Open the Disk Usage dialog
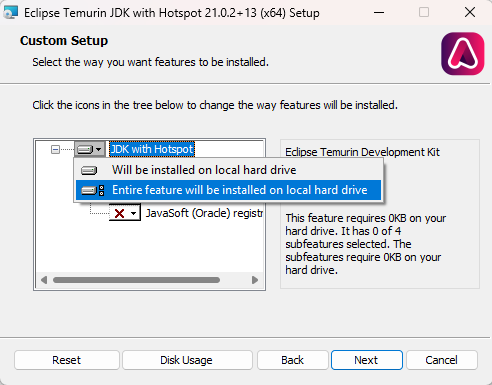 coord(187,360)
